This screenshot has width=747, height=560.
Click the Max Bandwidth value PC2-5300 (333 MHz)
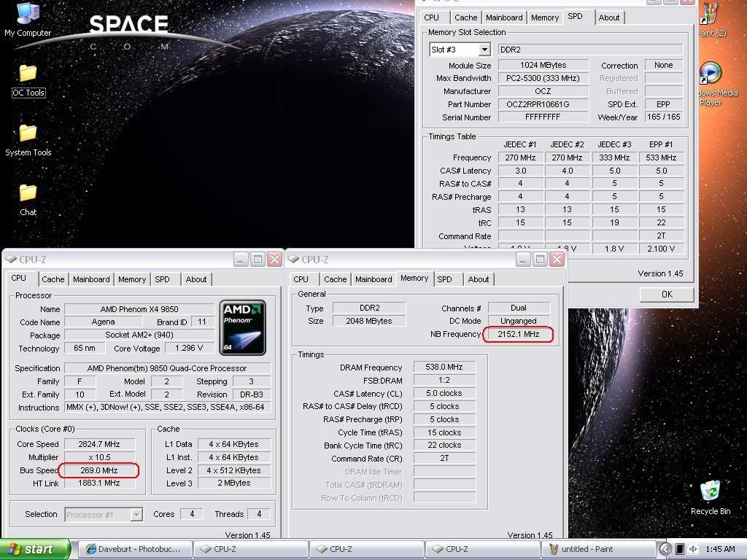543,78
